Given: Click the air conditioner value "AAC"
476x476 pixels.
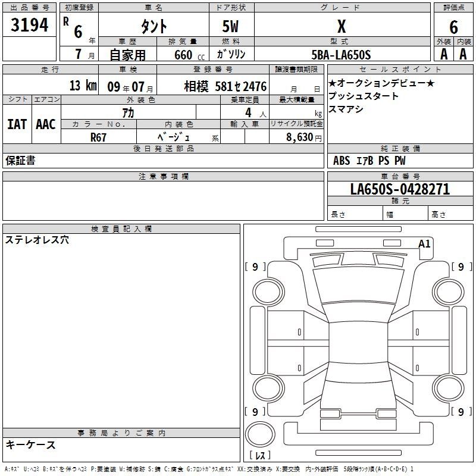Looking at the screenshot, I should click(46, 124).
